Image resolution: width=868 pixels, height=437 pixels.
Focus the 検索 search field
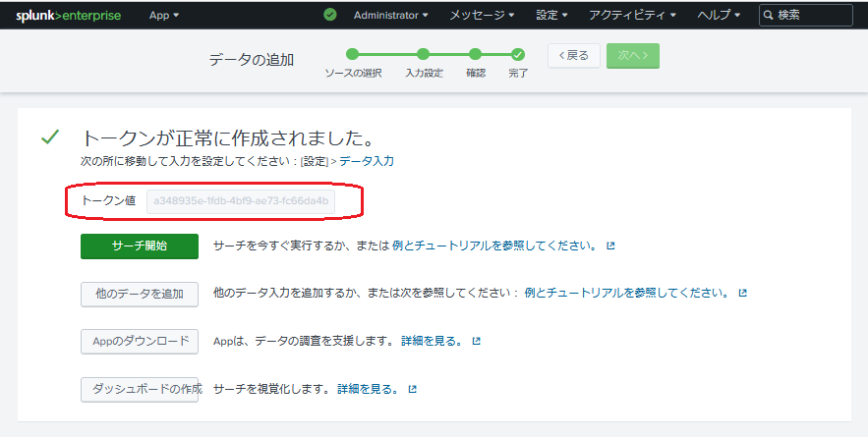point(806,16)
